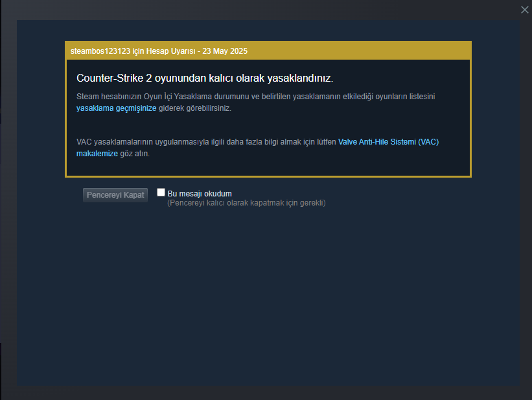Click the "(Pencereyi kalıcı olarak kapatmak için gerekli)" hint
The width and height of the screenshot is (532, 400).
click(246, 203)
